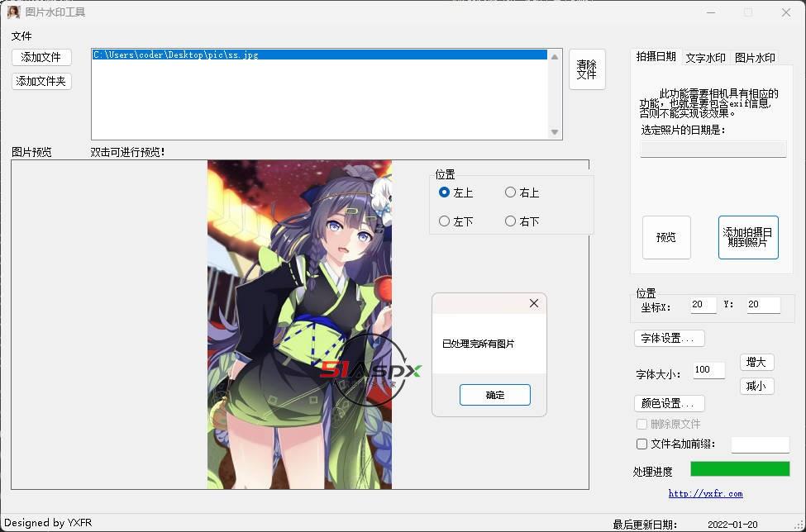This screenshot has width=806, height=532.
Task: Click the 字体大小 input field
Action: (x=708, y=370)
